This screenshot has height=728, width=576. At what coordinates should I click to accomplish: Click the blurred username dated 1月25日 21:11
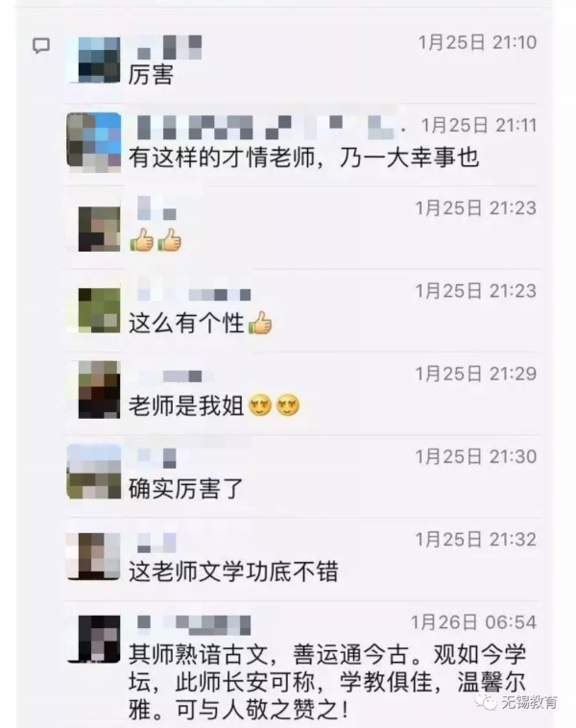pyautogui.click(x=267, y=127)
